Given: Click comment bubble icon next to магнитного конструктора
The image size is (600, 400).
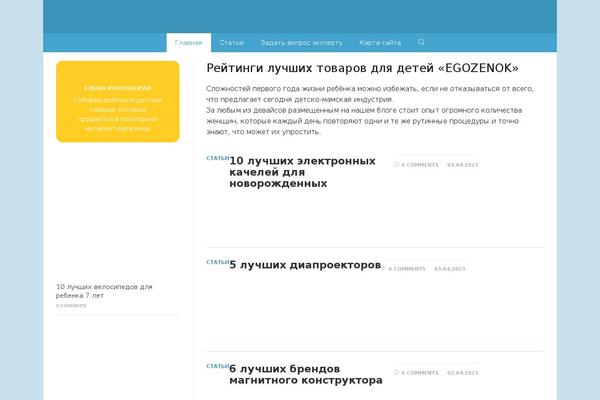Looking at the screenshot, I should click(396, 372).
